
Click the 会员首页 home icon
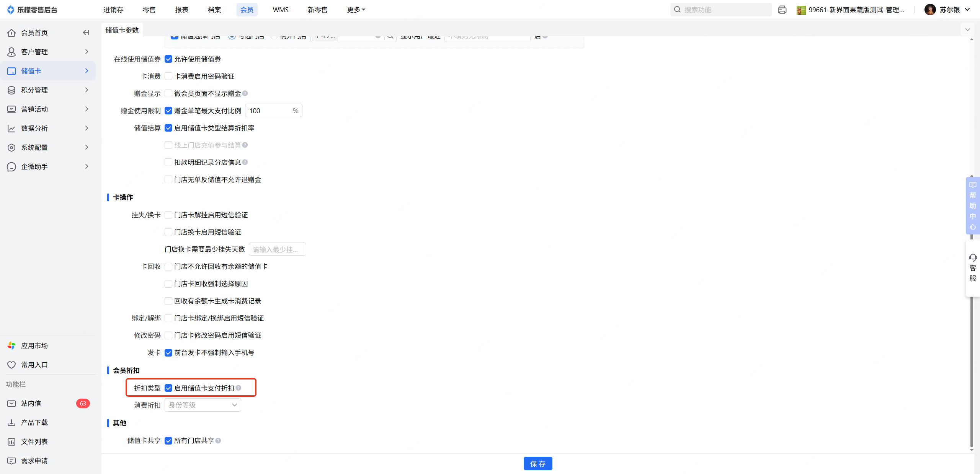11,33
